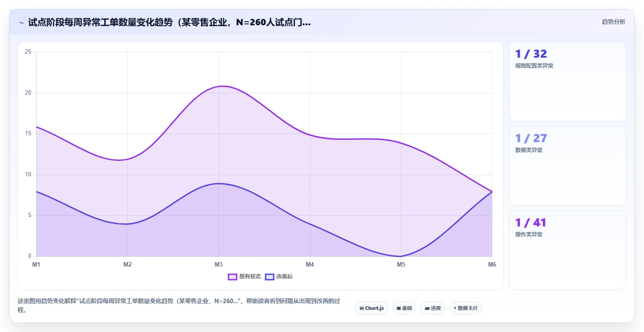
Task: Click the 操作类异常 label
Action: click(x=529, y=235)
